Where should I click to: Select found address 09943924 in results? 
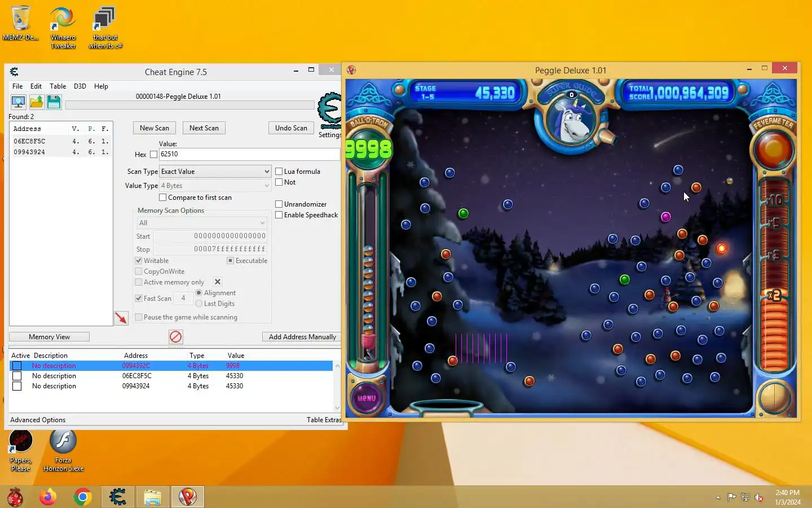pyautogui.click(x=29, y=152)
